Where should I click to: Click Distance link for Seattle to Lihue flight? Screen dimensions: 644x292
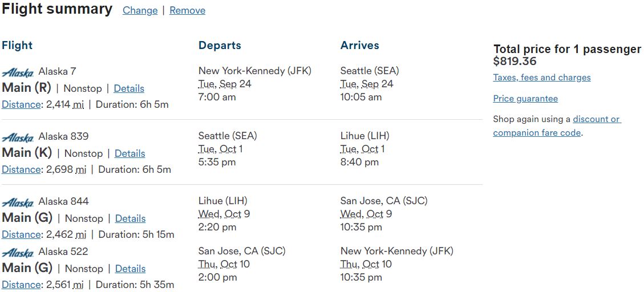click(21, 169)
